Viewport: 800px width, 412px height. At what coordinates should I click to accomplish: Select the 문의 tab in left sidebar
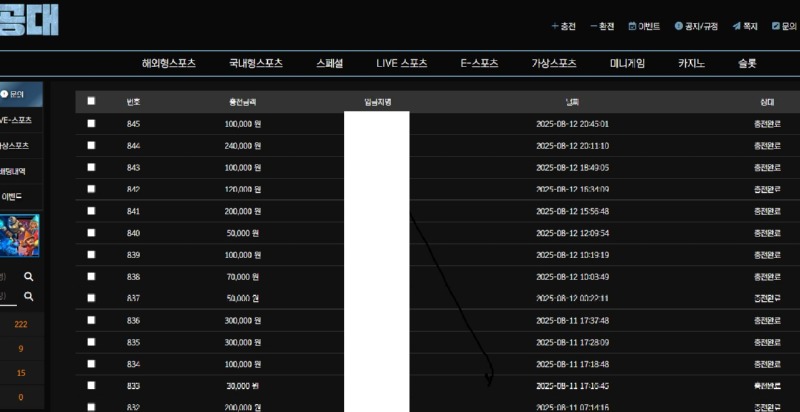tap(21, 94)
